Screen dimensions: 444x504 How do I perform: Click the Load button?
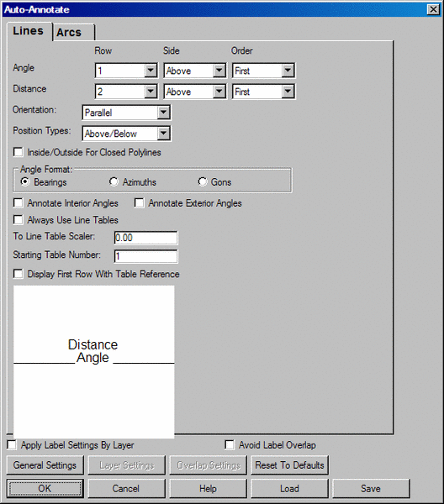[x=289, y=489]
